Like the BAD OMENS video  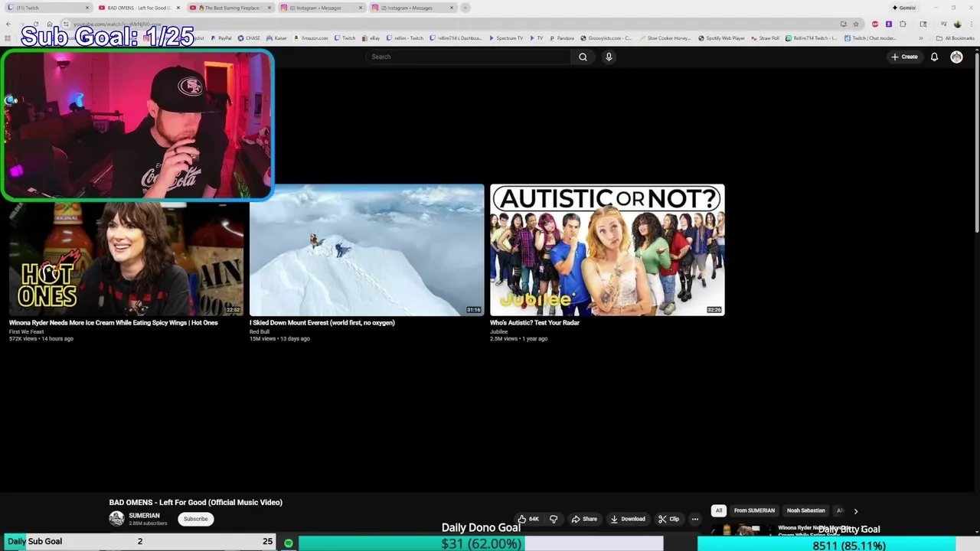pyautogui.click(x=529, y=519)
